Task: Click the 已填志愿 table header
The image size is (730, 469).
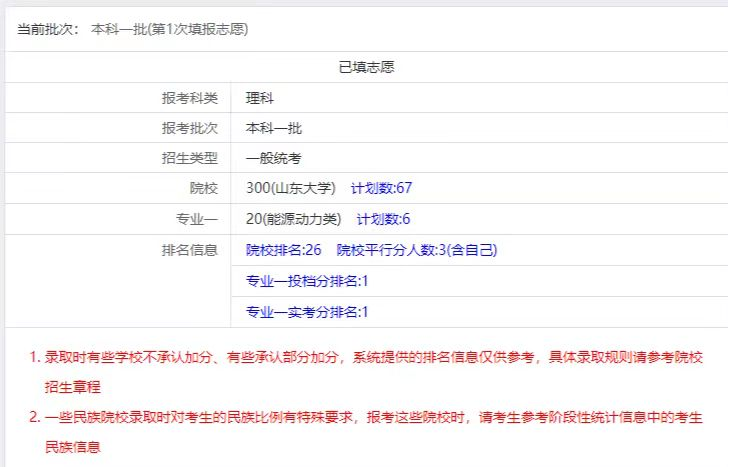Action: 367,67
